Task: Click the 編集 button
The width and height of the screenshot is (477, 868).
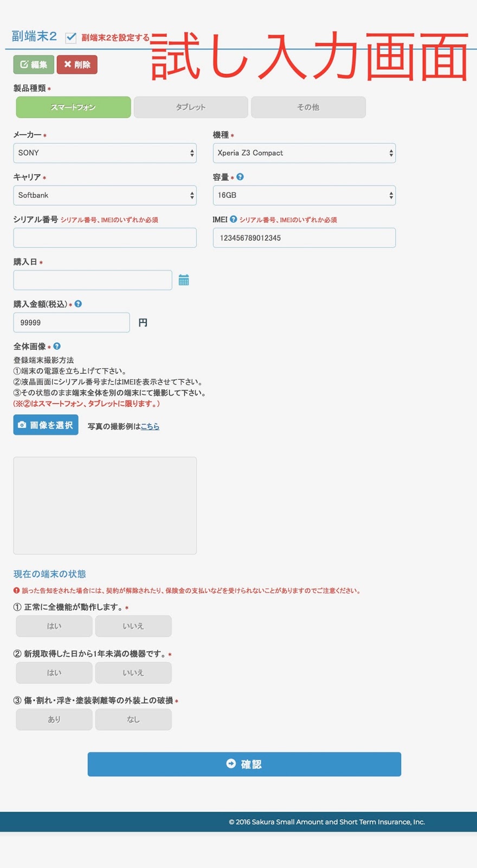Action: tap(34, 65)
